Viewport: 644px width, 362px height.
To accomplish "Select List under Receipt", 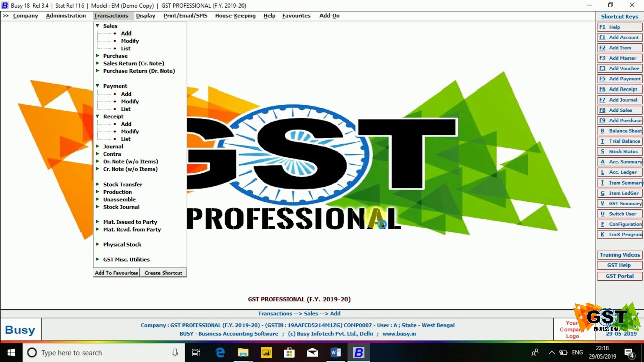I will pos(125,139).
